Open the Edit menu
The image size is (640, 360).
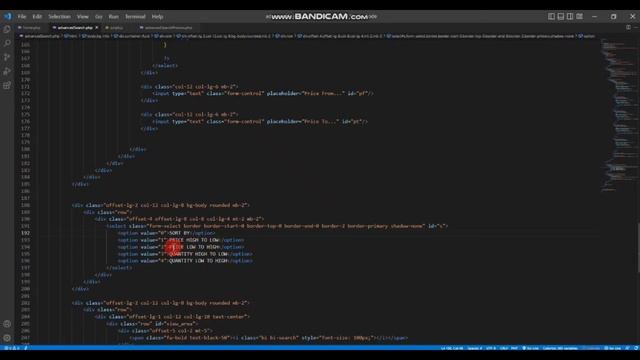tap(37, 17)
